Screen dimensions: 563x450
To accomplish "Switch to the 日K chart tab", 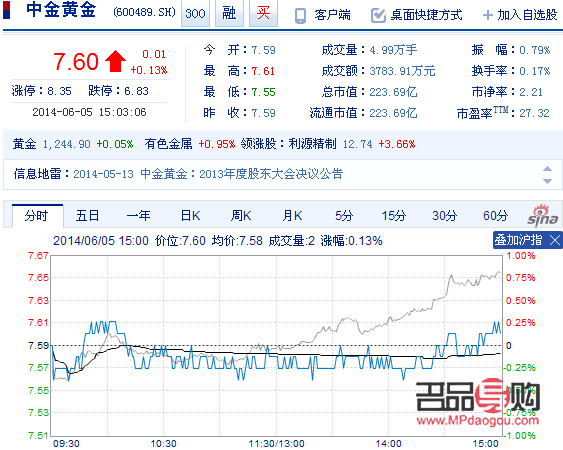I will [x=190, y=216].
